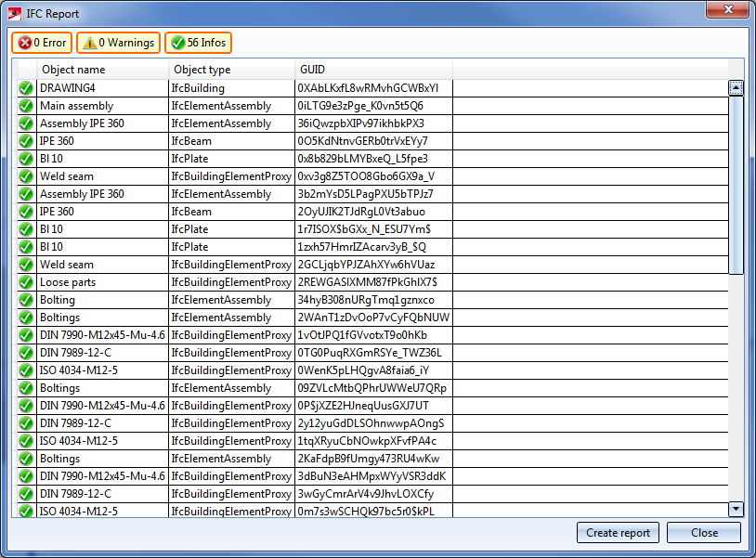Click the green check icon for Bolting row
756x558 pixels.
pos(26,300)
